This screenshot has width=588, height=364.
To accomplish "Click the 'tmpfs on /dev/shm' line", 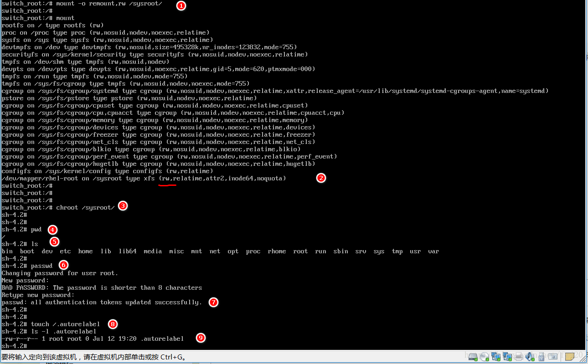I will (x=86, y=62).
